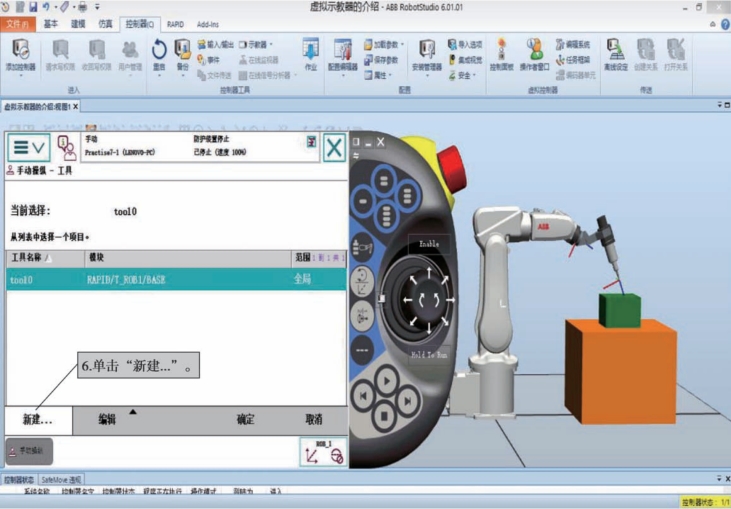Click the New (新建...) button
This screenshot has height=509, width=731.
tap(39, 420)
